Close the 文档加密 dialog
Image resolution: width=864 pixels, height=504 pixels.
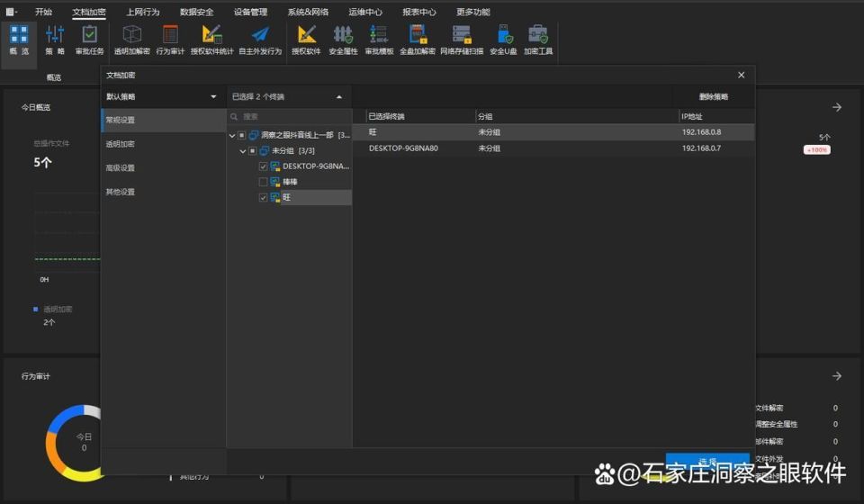pos(741,75)
